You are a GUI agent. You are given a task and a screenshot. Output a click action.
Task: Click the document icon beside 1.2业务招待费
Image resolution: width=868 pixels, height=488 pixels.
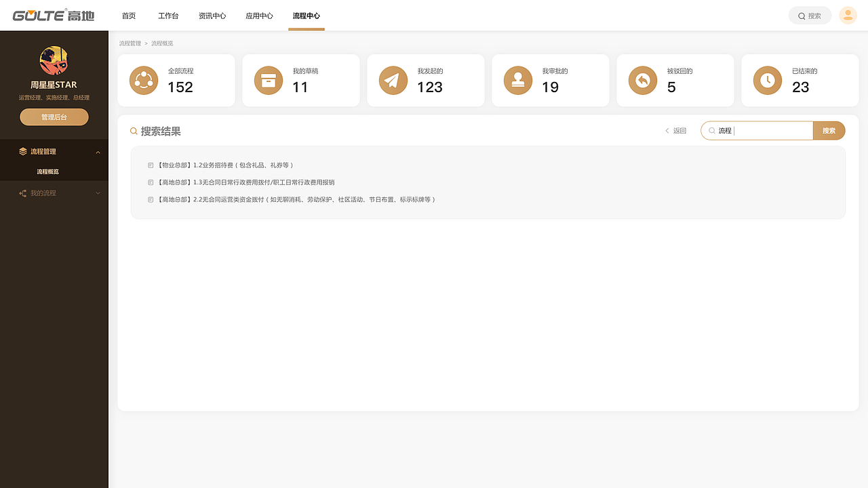151,165
